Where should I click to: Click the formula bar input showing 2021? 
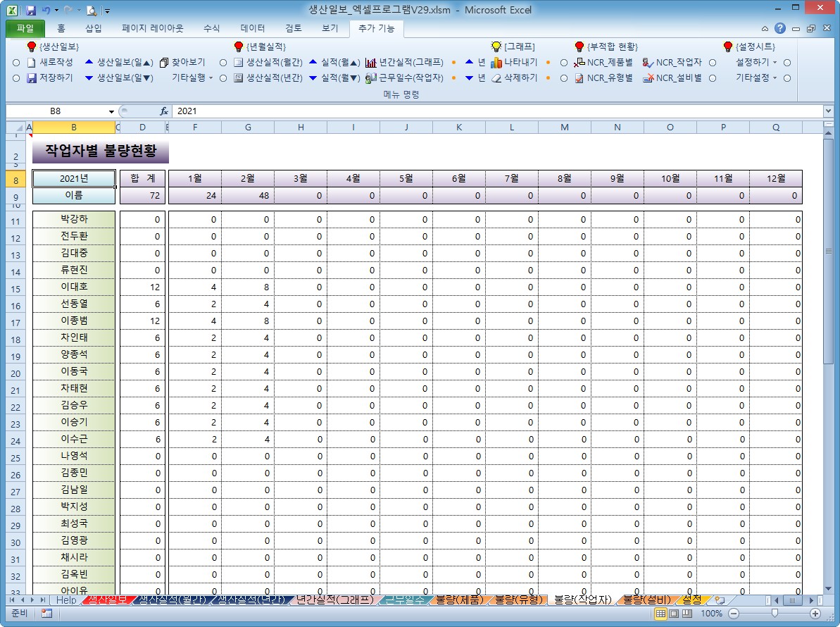(x=499, y=111)
